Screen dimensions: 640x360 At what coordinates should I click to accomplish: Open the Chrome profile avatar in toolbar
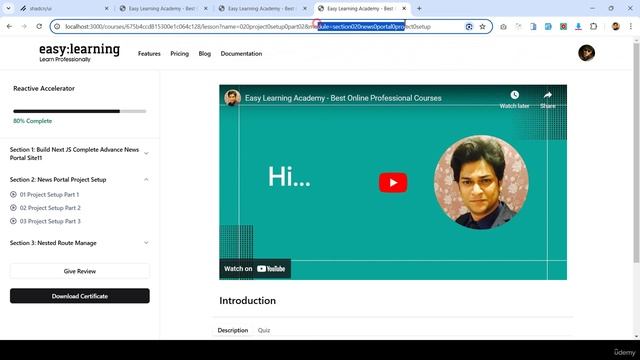point(616,27)
